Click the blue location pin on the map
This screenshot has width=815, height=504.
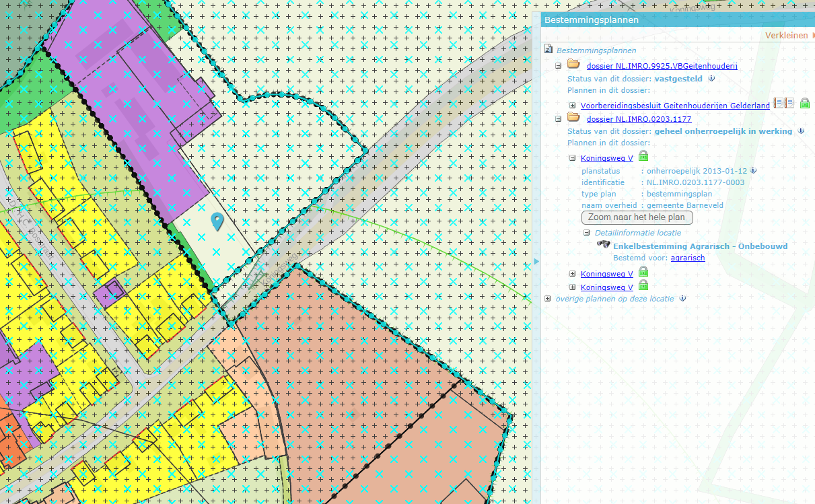point(217,221)
